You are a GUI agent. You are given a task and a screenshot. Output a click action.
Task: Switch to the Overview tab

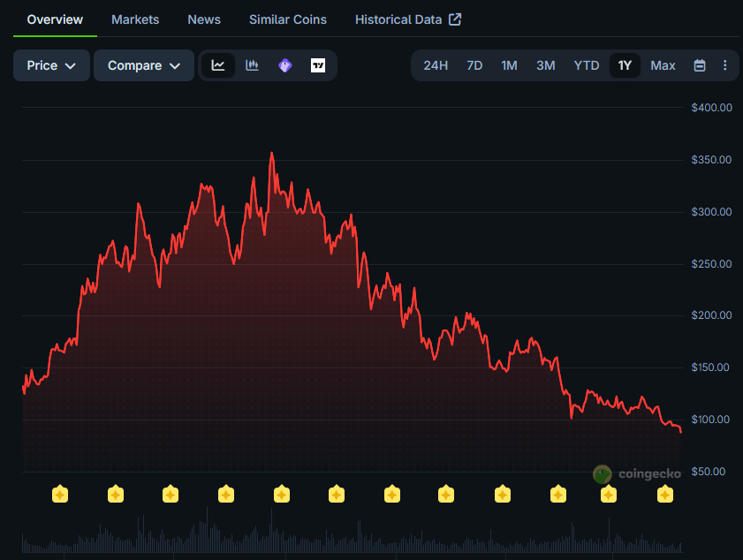(x=55, y=19)
